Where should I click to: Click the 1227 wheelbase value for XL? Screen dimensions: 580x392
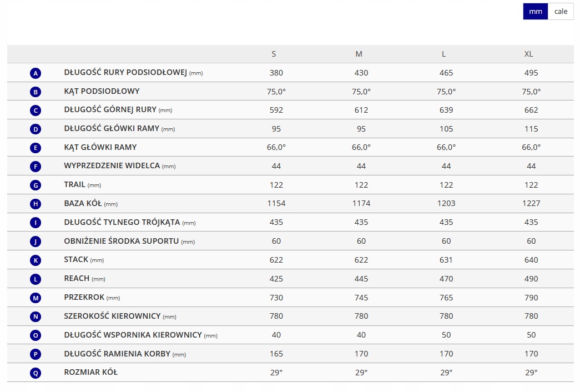coord(531,203)
